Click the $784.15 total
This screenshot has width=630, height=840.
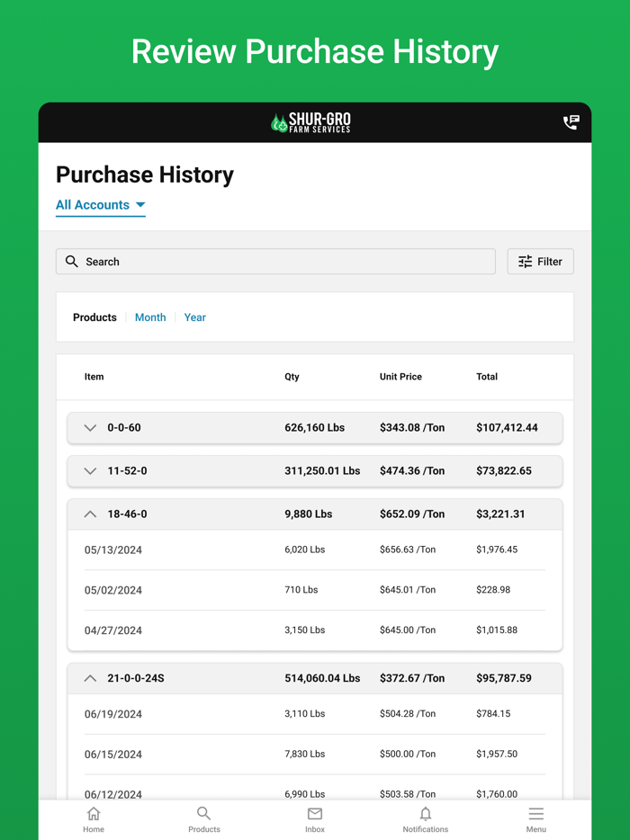(x=493, y=713)
